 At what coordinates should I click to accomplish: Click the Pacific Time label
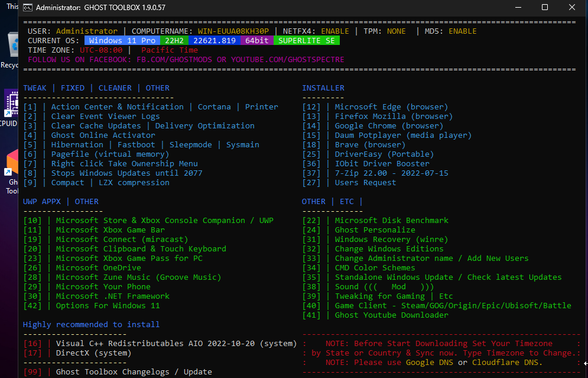tap(170, 50)
